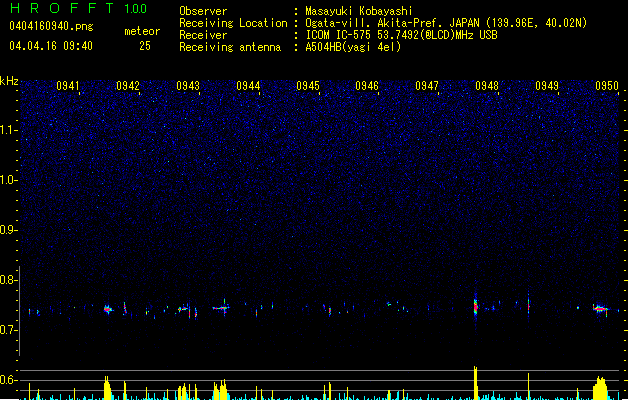The width and height of the screenshot is (629, 400).
Task: Click the HROFFT 1.0.0 title text
Action: [x=79, y=8]
